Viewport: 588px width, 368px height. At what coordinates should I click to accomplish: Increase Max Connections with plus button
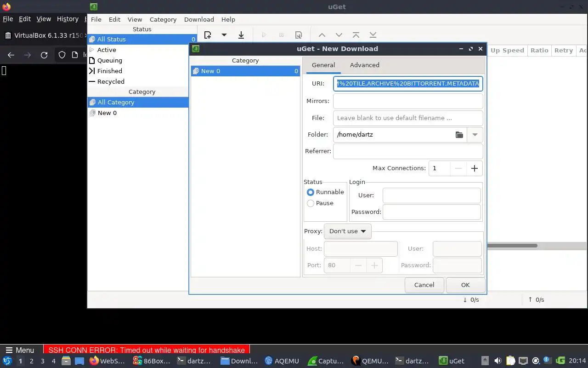point(475,168)
